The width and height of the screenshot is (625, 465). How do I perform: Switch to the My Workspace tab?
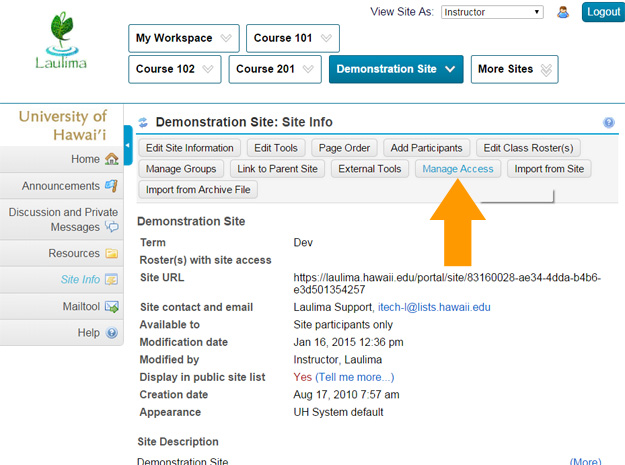[184, 38]
